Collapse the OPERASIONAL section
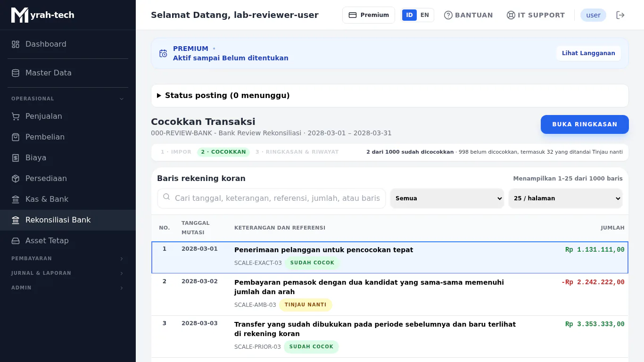 68,99
